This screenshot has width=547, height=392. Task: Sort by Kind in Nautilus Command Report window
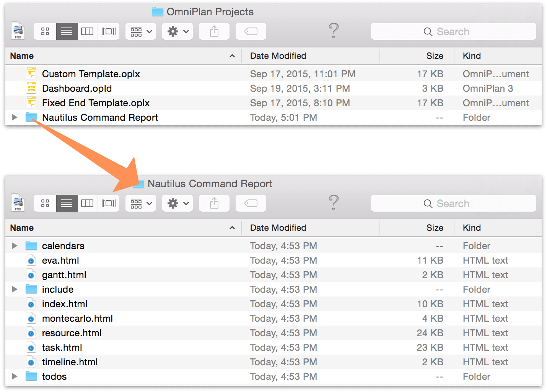point(498,228)
